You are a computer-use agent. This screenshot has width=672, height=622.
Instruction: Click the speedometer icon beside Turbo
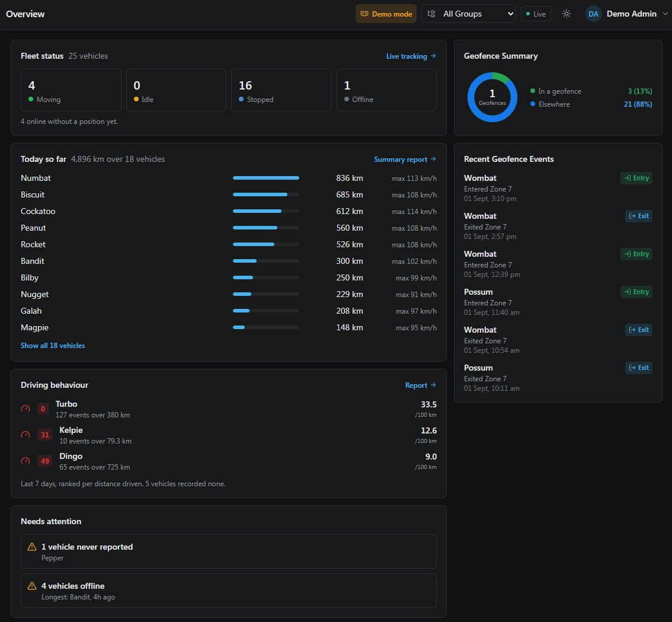[25, 409]
